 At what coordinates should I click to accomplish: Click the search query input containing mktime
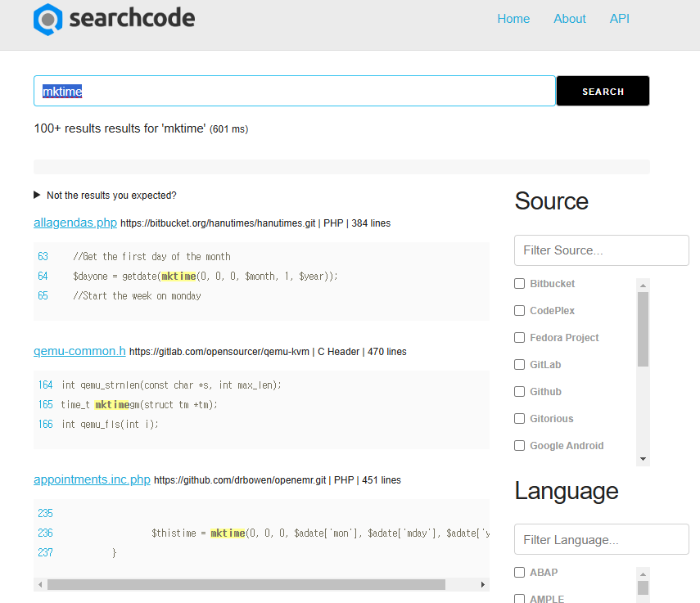pyautogui.click(x=295, y=91)
